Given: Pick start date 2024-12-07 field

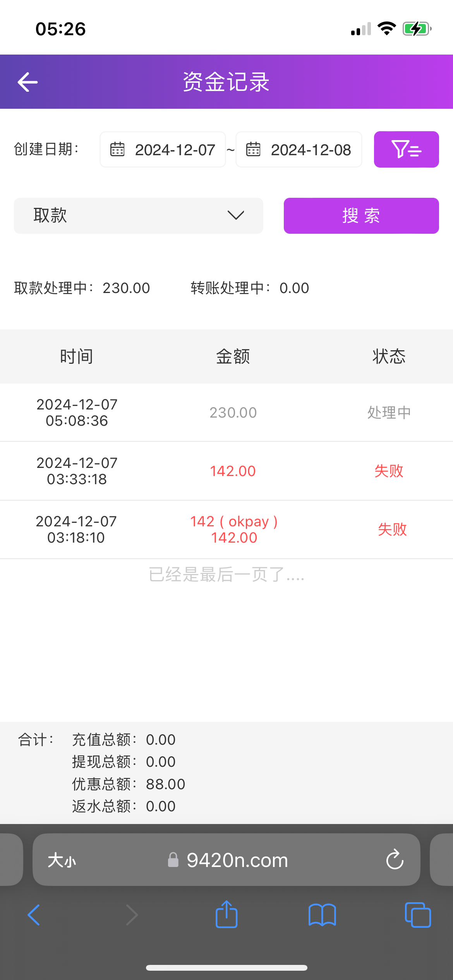Looking at the screenshot, I should pyautogui.click(x=175, y=150).
